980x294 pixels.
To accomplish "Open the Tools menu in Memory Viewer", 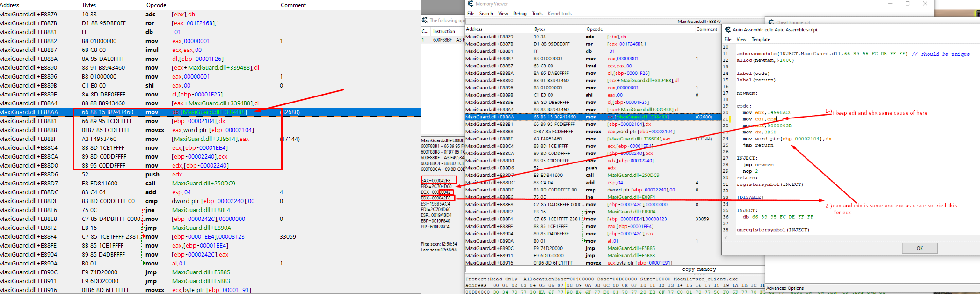I will 537,14.
